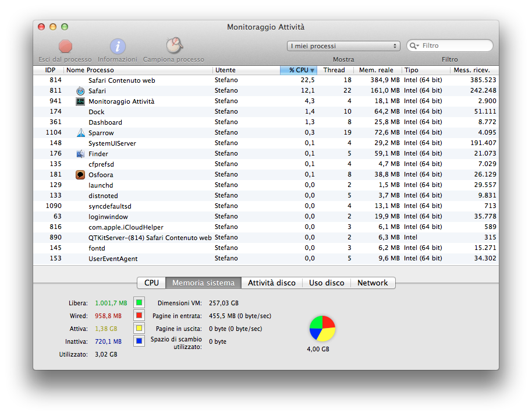Screen dimensions: 532x416
Task: Click the 720,1 MB Inattiva value
Action: [x=108, y=341]
